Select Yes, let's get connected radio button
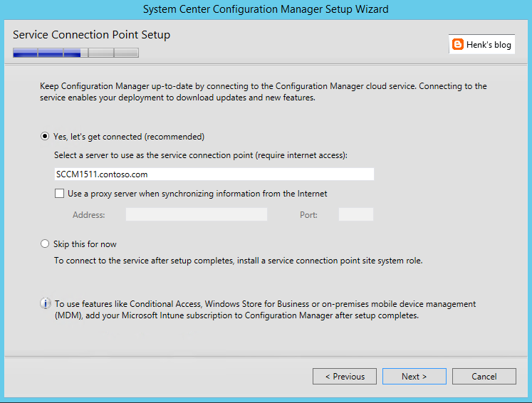This screenshot has width=532, height=403. click(44, 137)
